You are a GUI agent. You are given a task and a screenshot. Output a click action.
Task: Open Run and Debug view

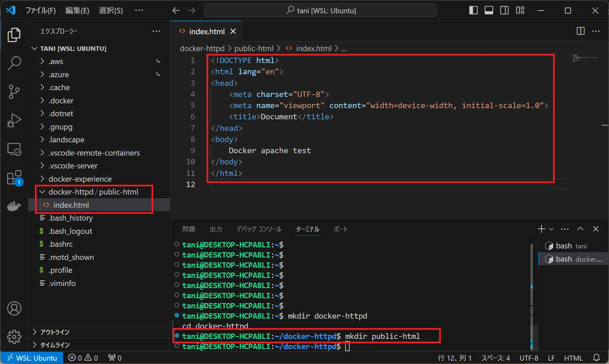[14, 120]
